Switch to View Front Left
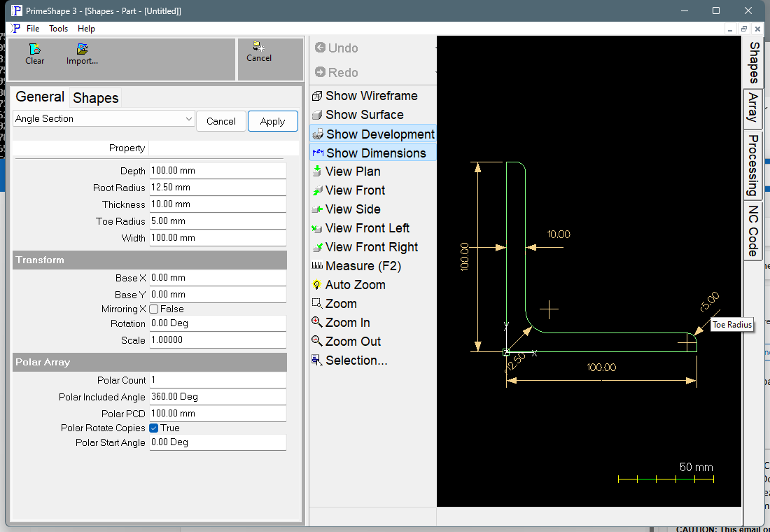Viewport: 770px width, 532px height. tap(360, 228)
